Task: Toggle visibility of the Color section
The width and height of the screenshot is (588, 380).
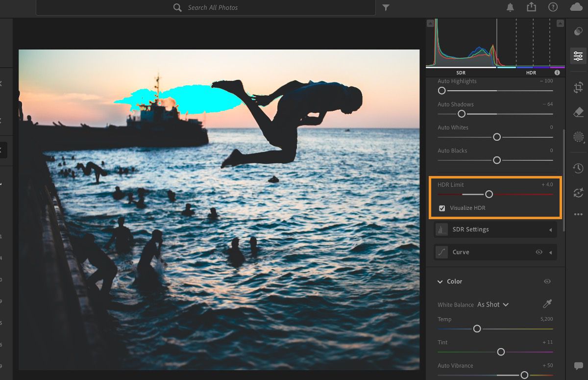Action: click(547, 281)
